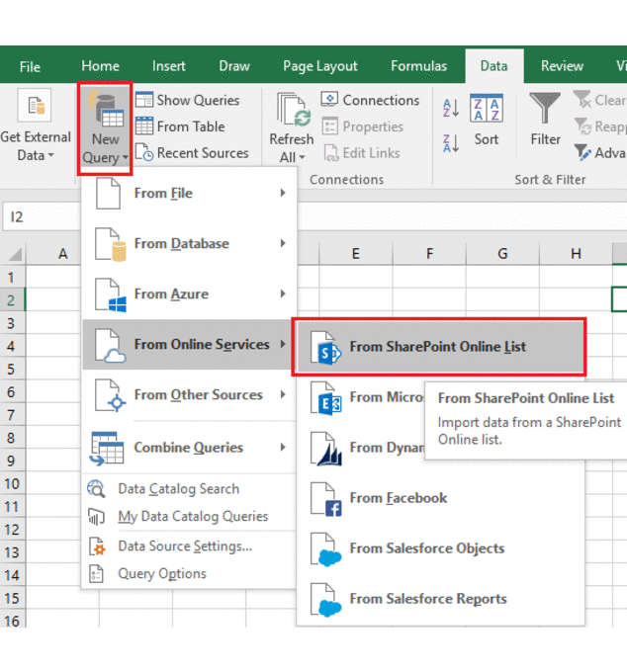Screen dimensions: 627x672
Task: Select From Salesforce Objects
Action: (x=440, y=548)
